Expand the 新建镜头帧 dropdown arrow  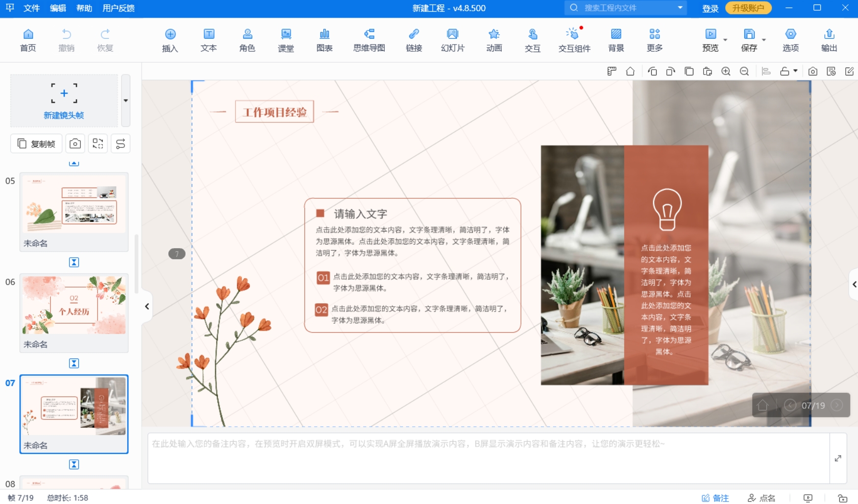(126, 100)
